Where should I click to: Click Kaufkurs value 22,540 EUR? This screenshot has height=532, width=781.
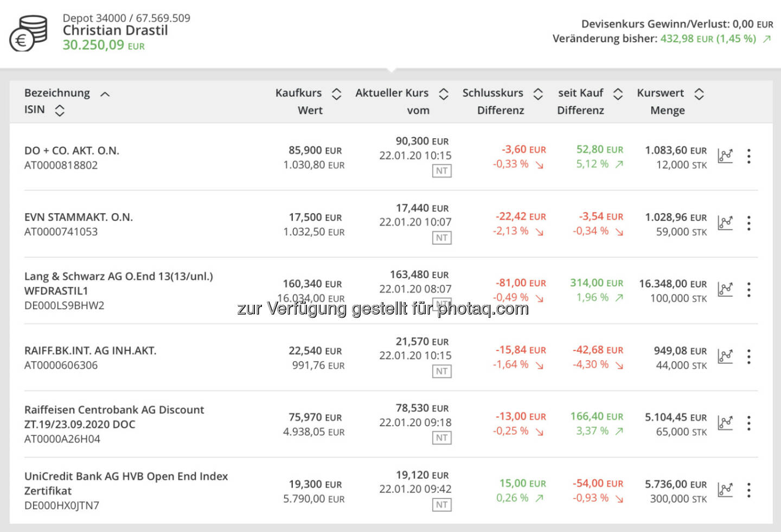(x=315, y=351)
